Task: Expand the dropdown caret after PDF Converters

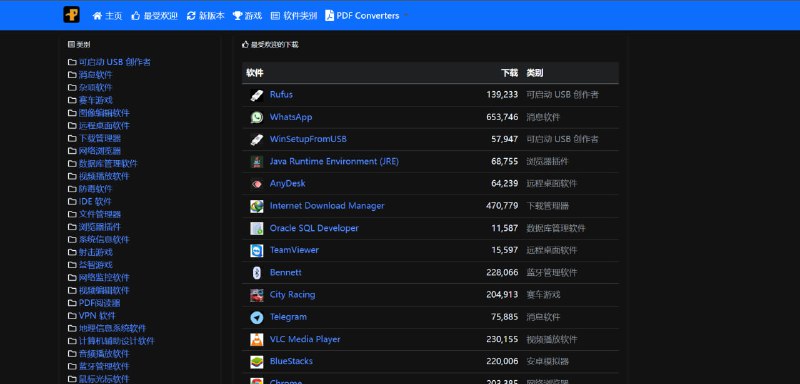Action: point(406,15)
